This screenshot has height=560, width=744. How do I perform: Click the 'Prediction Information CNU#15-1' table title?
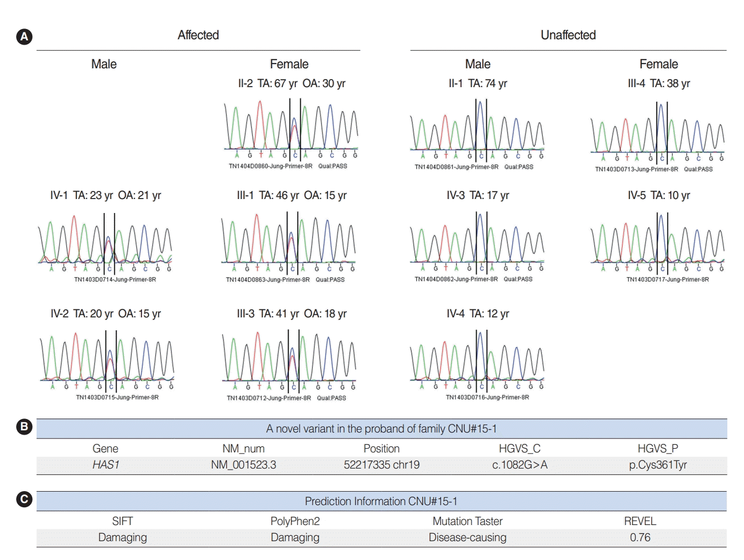pos(381,501)
